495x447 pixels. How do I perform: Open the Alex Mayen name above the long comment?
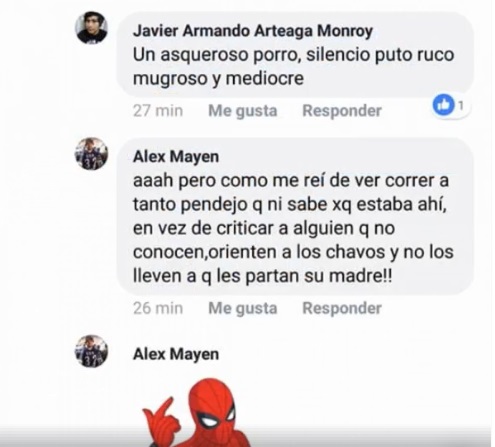coord(176,157)
